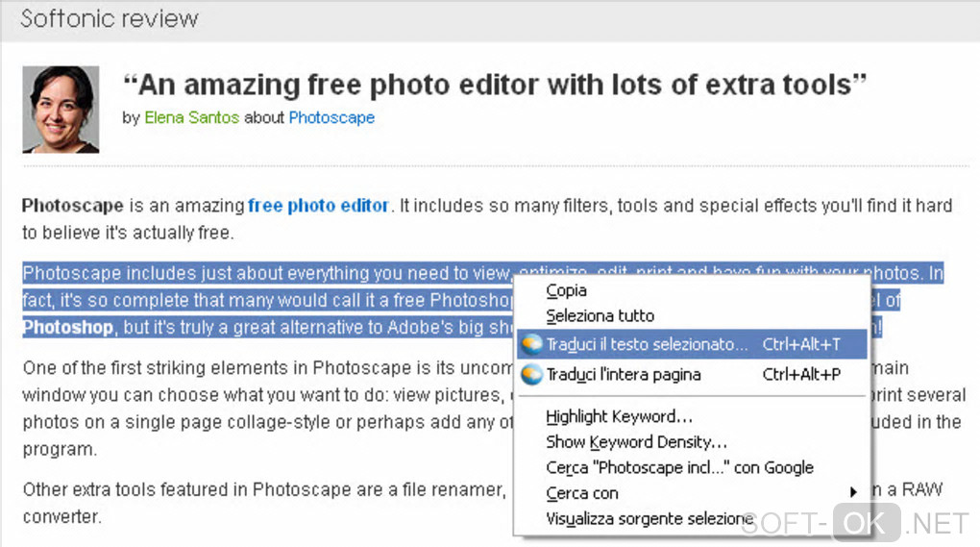Open the "free photo editor" link
This screenshot has width=980, height=547.
click(x=318, y=206)
